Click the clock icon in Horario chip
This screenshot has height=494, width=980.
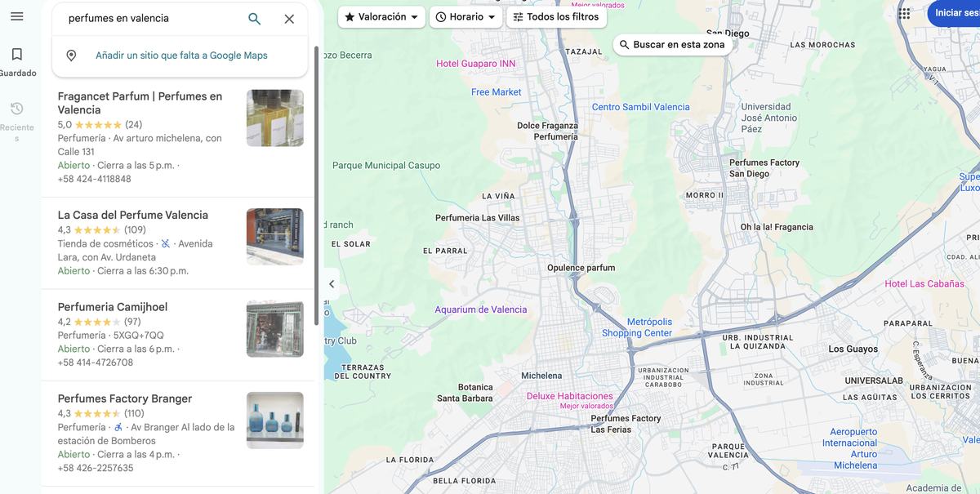click(441, 17)
